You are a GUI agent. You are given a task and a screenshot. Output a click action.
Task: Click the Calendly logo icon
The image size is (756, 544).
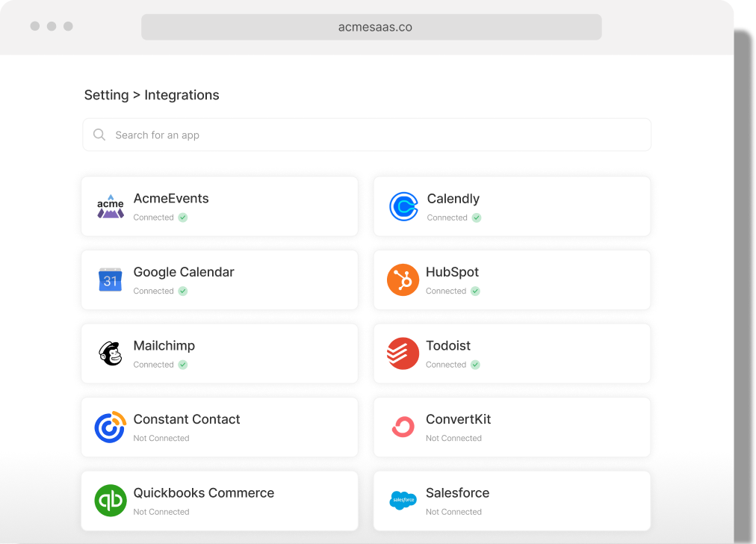coord(403,206)
